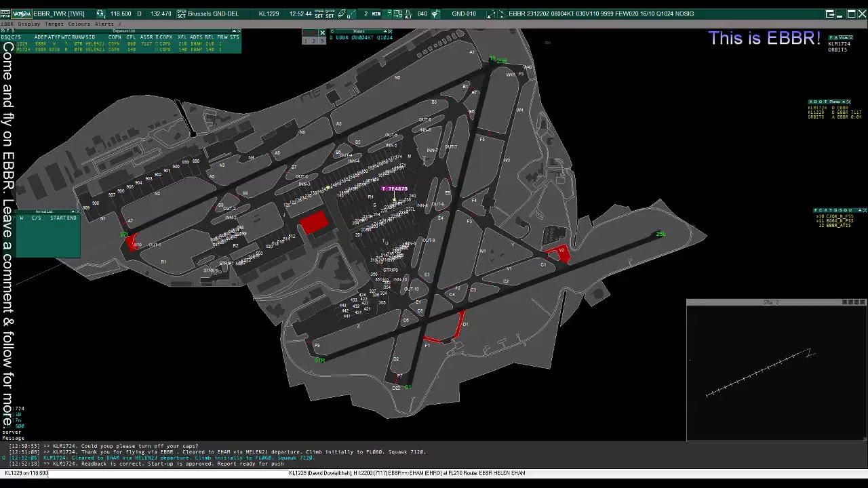Click the red closed stand block on apron
868x488 pixels.
coord(314,222)
